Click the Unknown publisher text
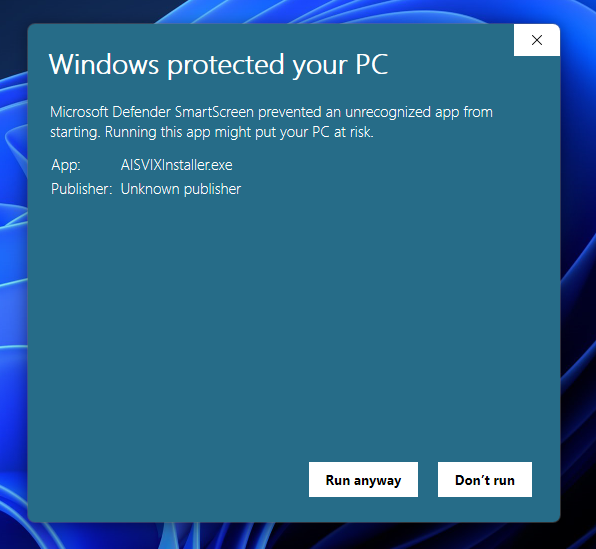 (181, 189)
